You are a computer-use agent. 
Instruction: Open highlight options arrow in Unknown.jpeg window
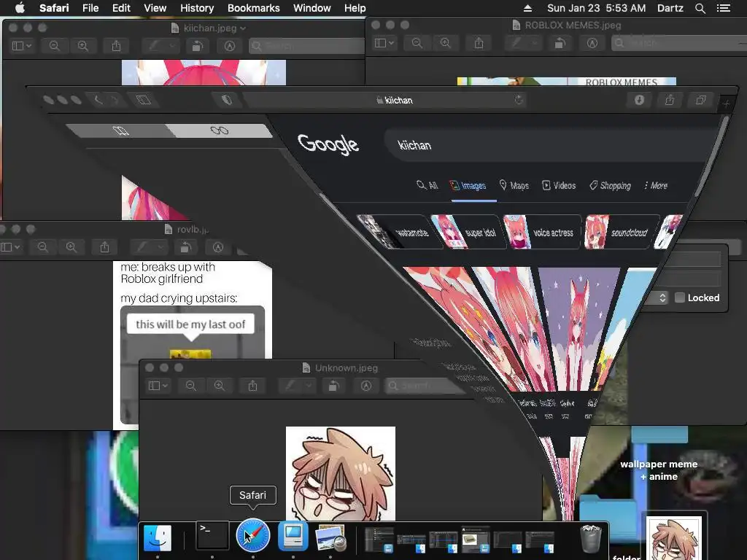309,385
